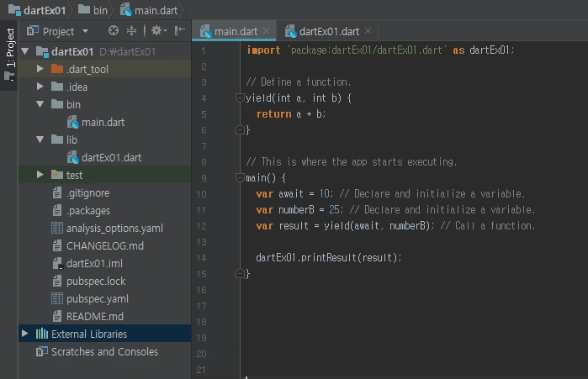Open the Project view dropdown

pos(84,31)
